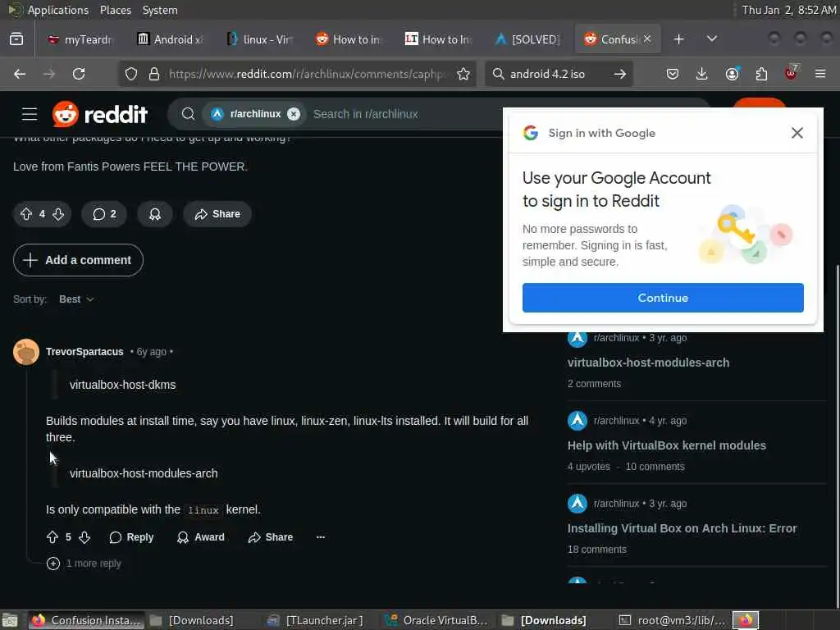Switch to linux - Virt browser tab

(260, 39)
